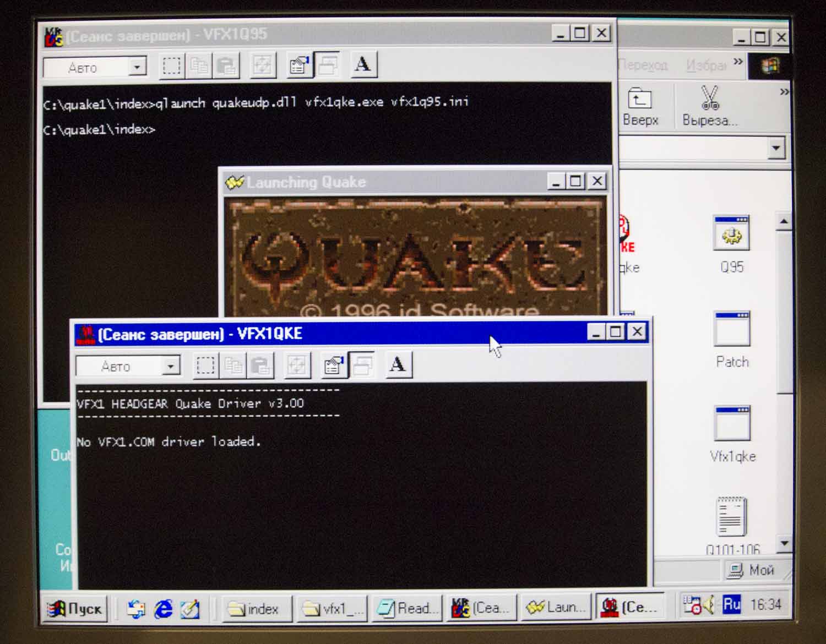Click Copy icon in VFX1Q95 window toolbar
This screenshot has height=644, width=826.
199,67
